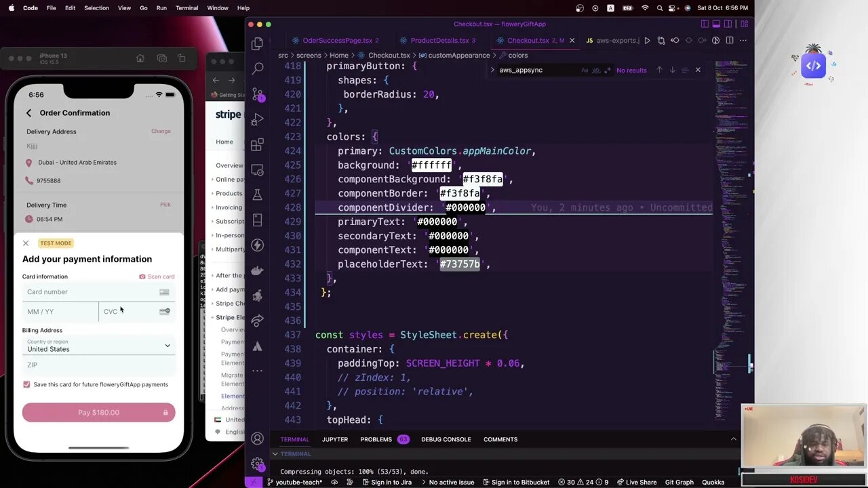Toggle Match Case in find widget

[x=585, y=70]
